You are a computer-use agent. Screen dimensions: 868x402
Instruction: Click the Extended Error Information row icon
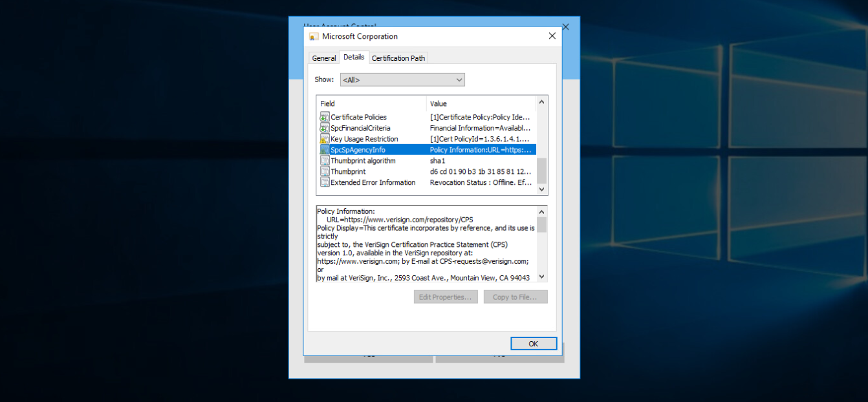[325, 183]
